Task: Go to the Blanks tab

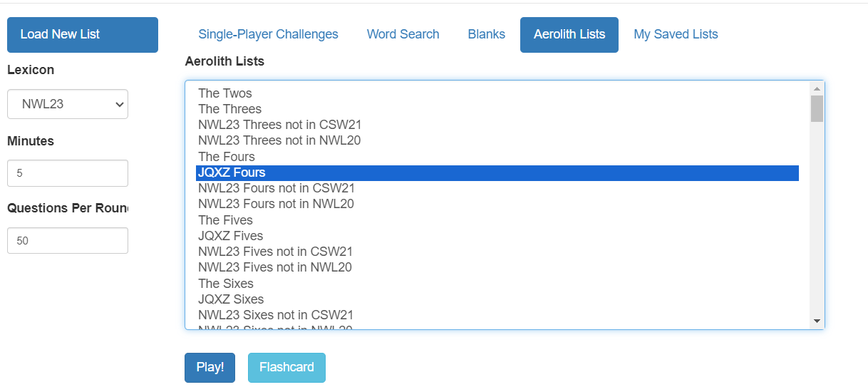Action: click(486, 35)
